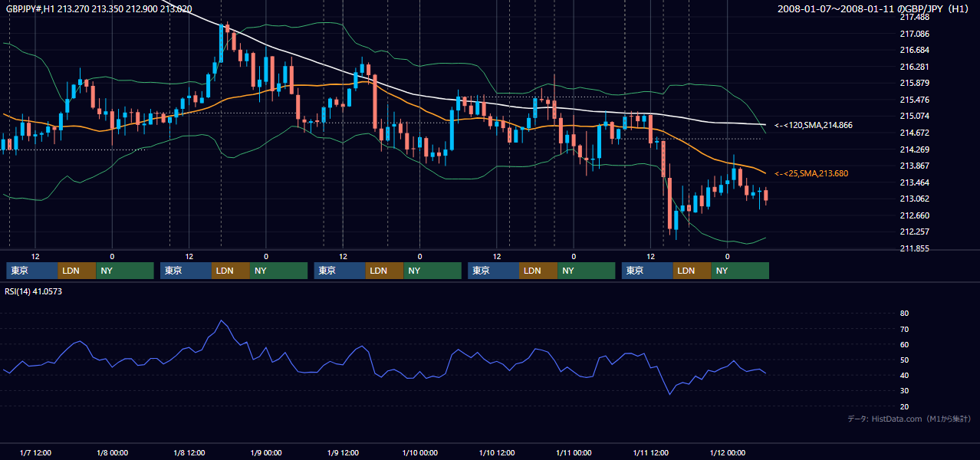Click the RSI(14) 41.0573 indicator label
Viewport: 980px width, 460px height.
point(34,291)
